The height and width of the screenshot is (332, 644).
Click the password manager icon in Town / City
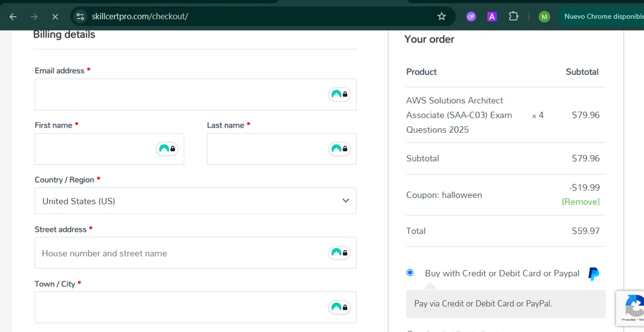[x=339, y=308]
